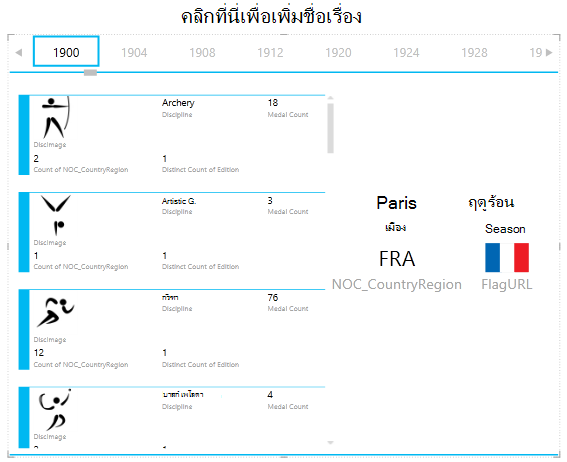This screenshot has height=462, width=567.
Task: Select the 1908 tab
Action: pyautogui.click(x=202, y=53)
